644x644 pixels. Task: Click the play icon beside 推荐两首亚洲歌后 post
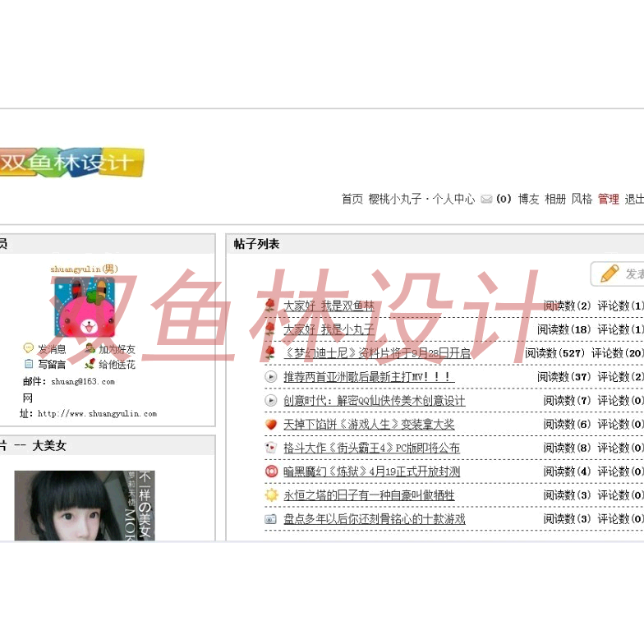(271, 376)
